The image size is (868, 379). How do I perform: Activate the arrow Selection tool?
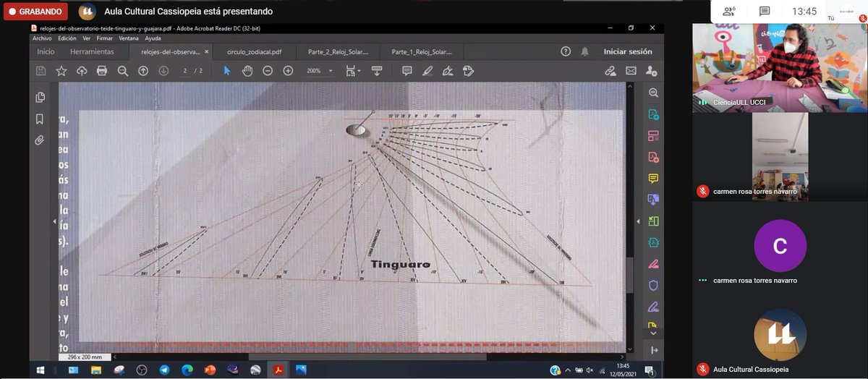pyautogui.click(x=227, y=71)
